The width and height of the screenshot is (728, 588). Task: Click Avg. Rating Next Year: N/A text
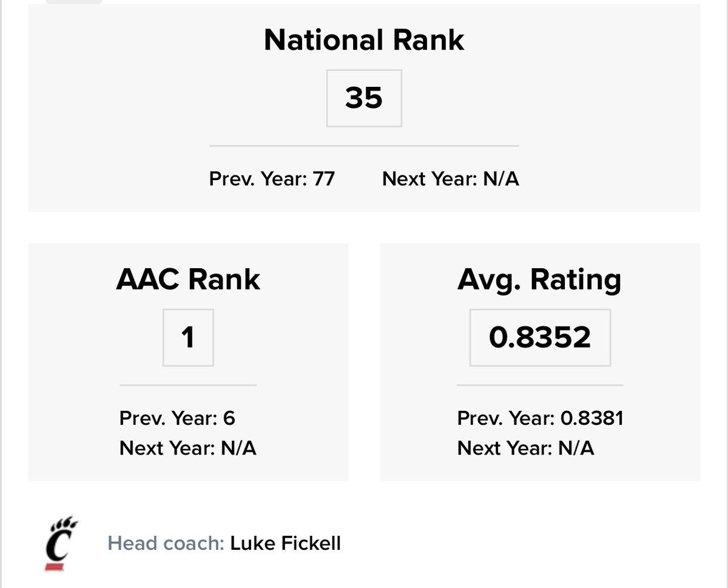coord(526,448)
